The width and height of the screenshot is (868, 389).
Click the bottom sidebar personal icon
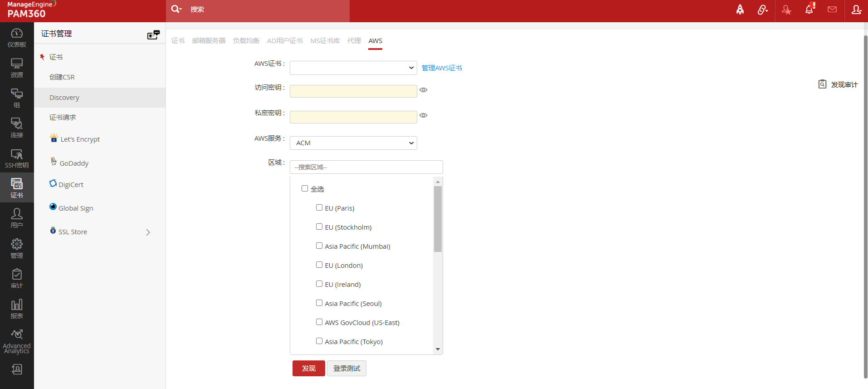pos(17,369)
